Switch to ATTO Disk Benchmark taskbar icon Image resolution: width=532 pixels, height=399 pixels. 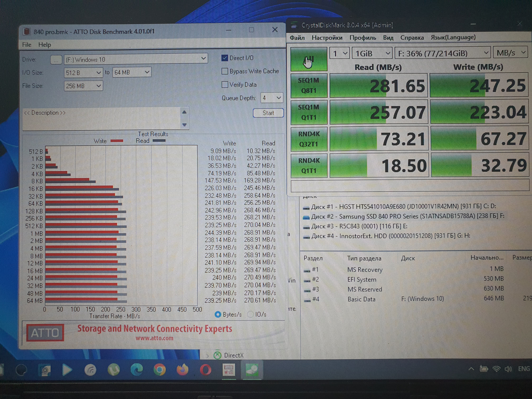click(229, 370)
